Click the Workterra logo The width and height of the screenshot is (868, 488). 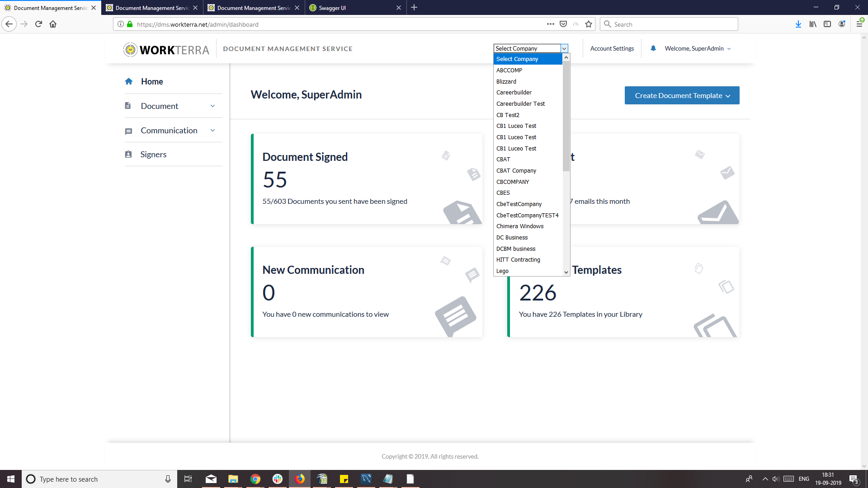pos(166,50)
